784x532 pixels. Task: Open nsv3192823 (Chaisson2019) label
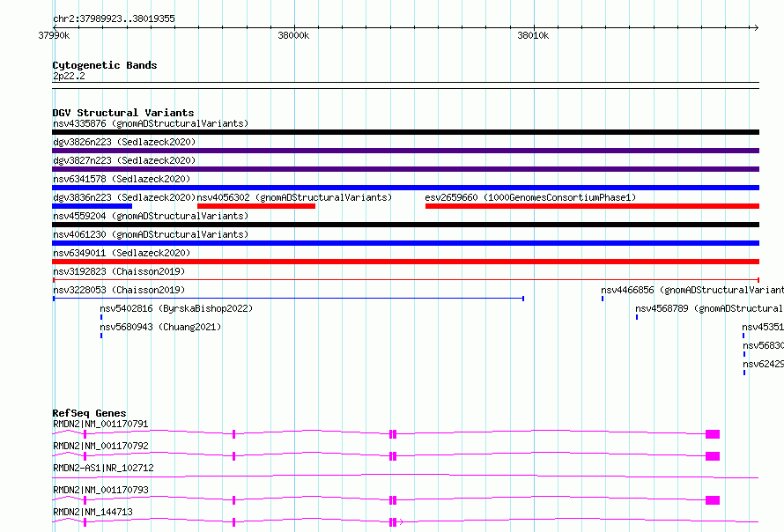coord(119,271)
